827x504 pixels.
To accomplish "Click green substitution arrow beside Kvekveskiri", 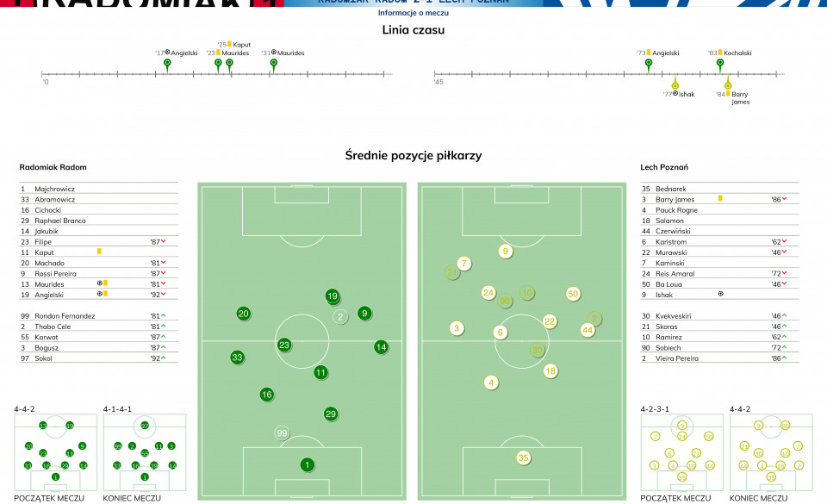I will pos(784,315).
